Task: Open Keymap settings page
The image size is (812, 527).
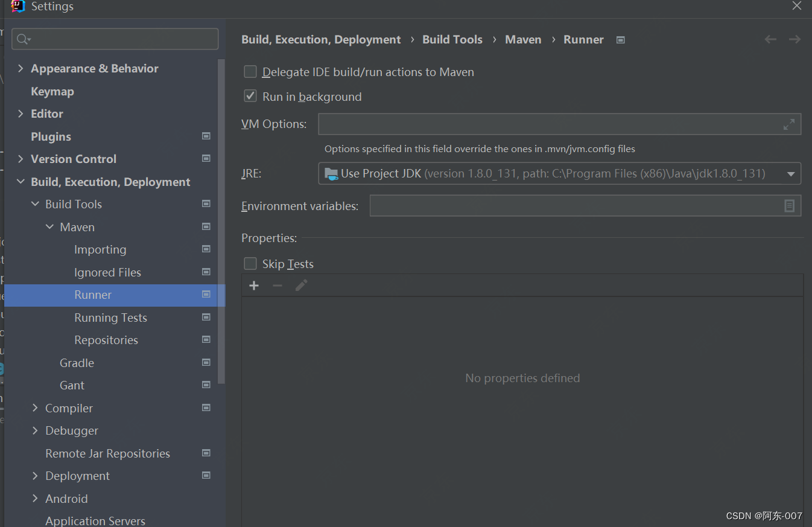Action: [x=52, y=91]
